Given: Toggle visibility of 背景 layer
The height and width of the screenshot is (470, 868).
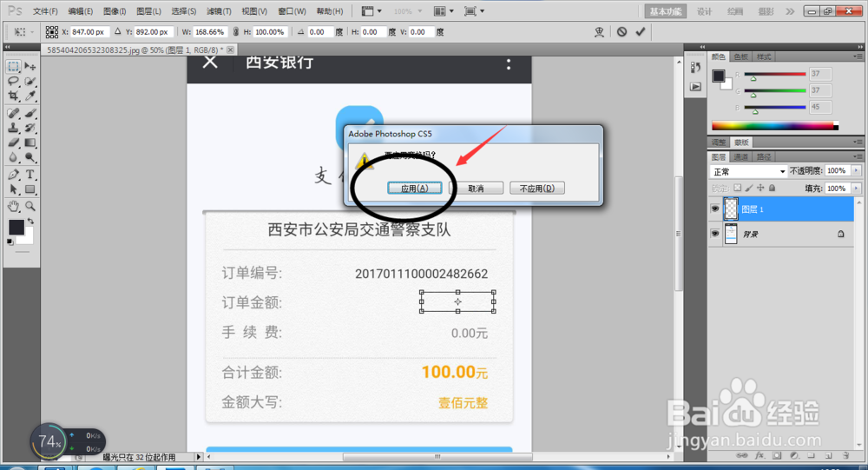Looking at the screenshot, I should [714, 234].
